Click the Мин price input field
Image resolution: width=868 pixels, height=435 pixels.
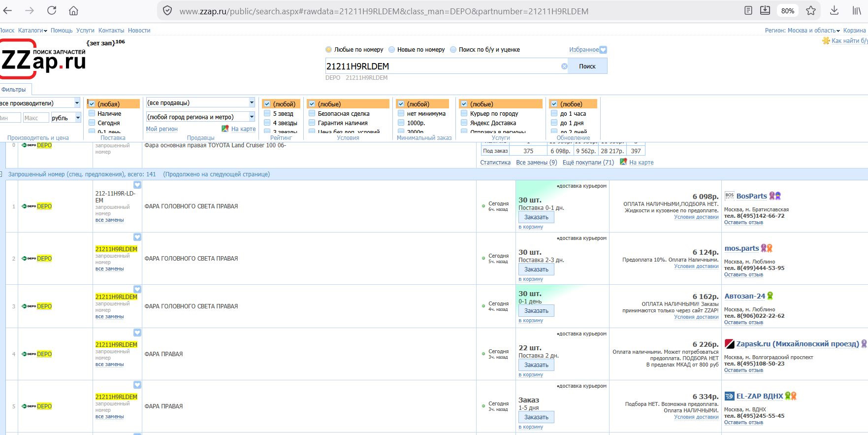click(x=9, y=118)
